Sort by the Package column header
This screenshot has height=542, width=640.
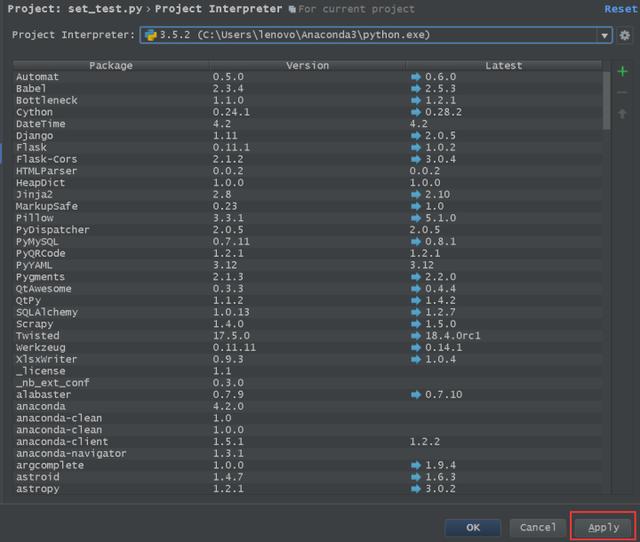[x=111, y=65]
